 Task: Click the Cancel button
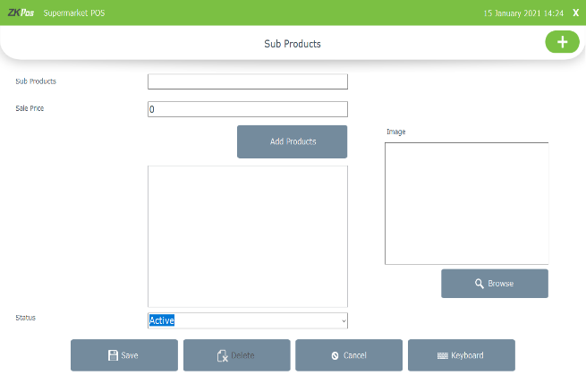[349, 355]
